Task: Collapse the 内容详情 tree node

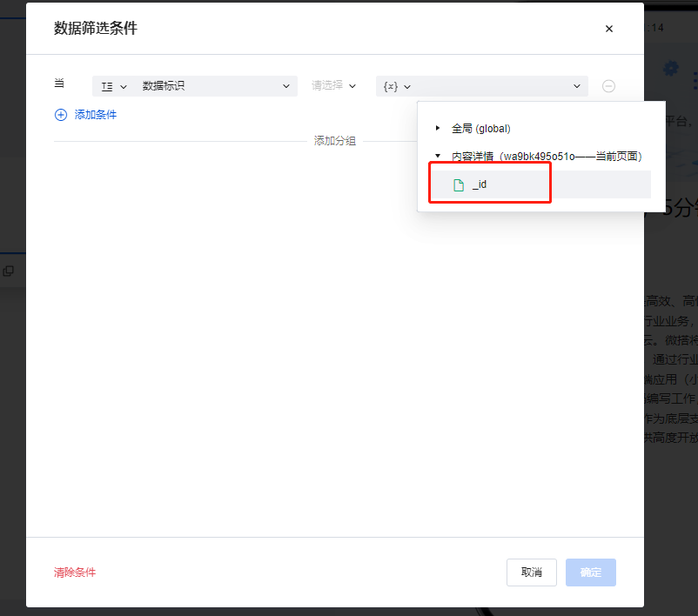Action: (438, 156)
